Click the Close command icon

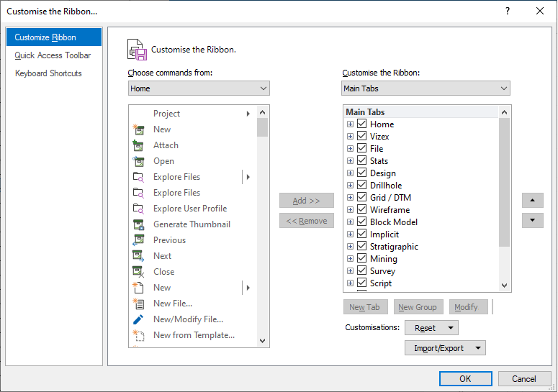[x=139, y=272]
